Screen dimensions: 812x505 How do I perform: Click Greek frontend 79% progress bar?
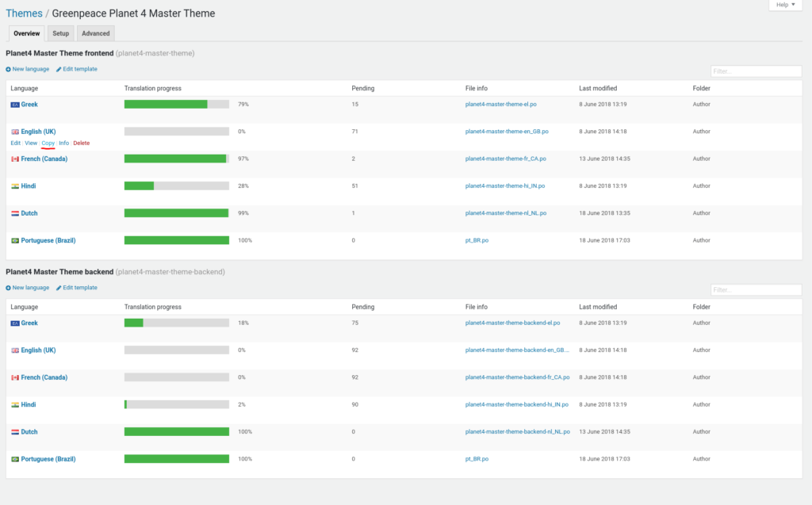click(177, 104)
